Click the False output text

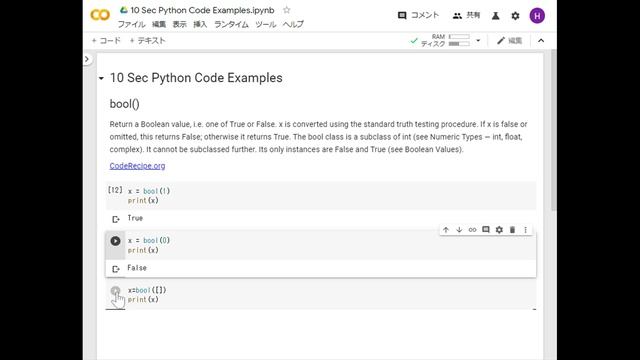(x=137, y=268)
